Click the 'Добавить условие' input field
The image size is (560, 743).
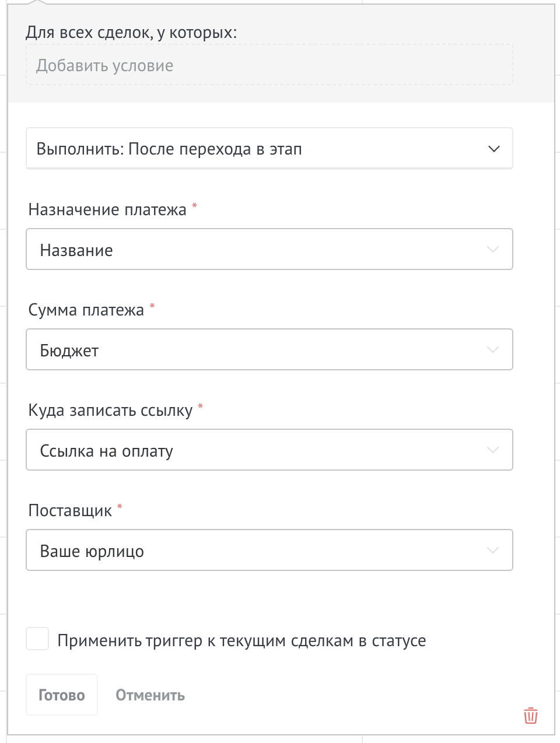pos(269,66)
